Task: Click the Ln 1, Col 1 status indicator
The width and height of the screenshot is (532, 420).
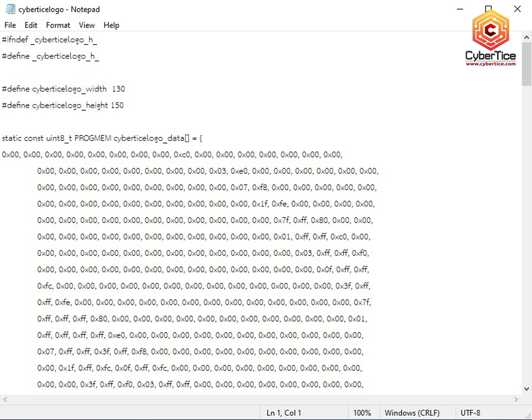Action: tap(284, 413)
